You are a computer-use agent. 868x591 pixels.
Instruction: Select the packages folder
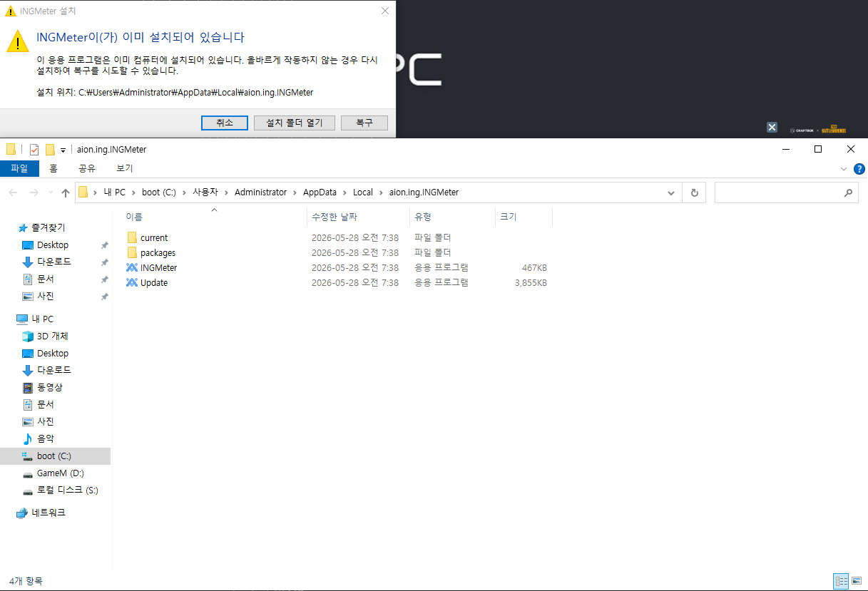(x=158, y=252)
